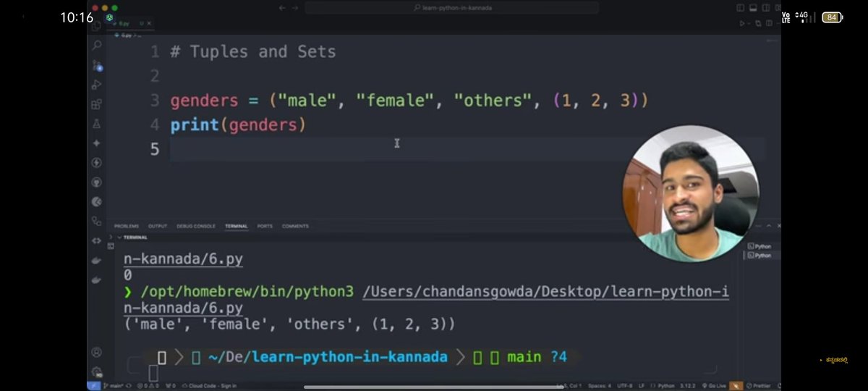Collapse the TERMINAL section chevron

coord(120,237)
